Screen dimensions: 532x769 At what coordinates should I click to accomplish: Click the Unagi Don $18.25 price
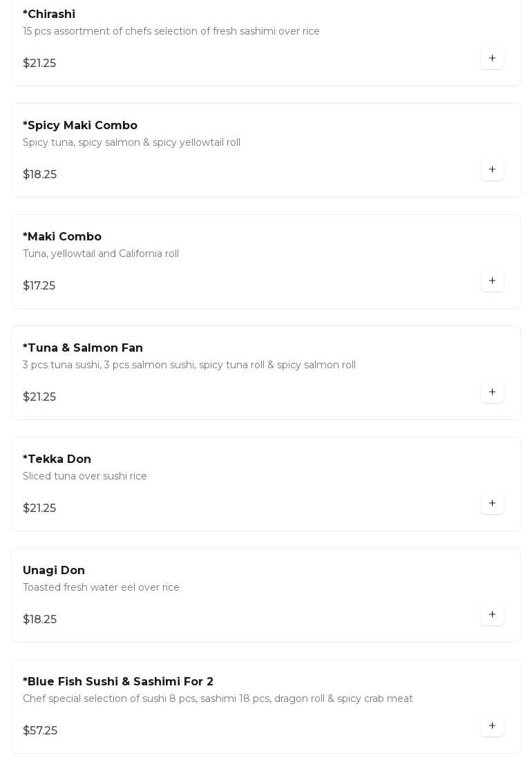pyautogui.click(x=40, y=620)
